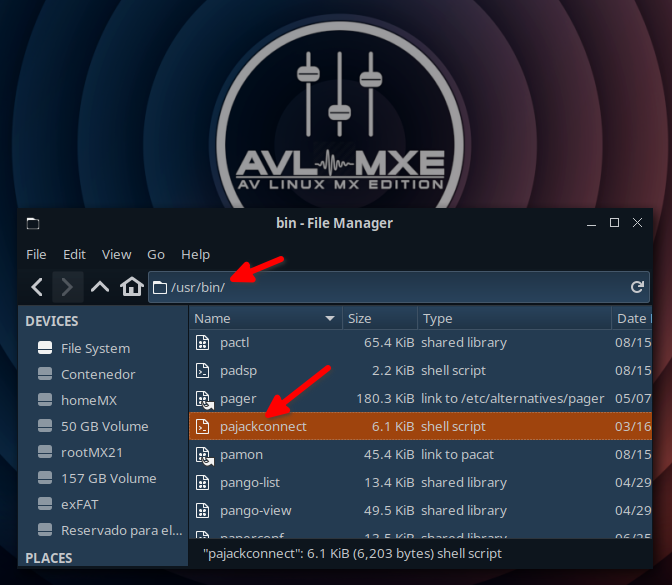Select the pango-view file name
Image resolution: width=672 pixels, height=585 pixels.
pyautogui.click(x=255, y=511)
